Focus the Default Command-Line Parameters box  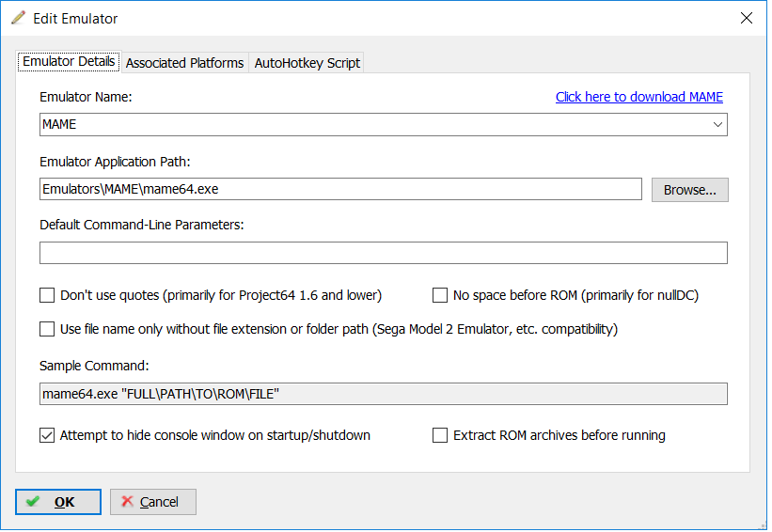[384, 253]
